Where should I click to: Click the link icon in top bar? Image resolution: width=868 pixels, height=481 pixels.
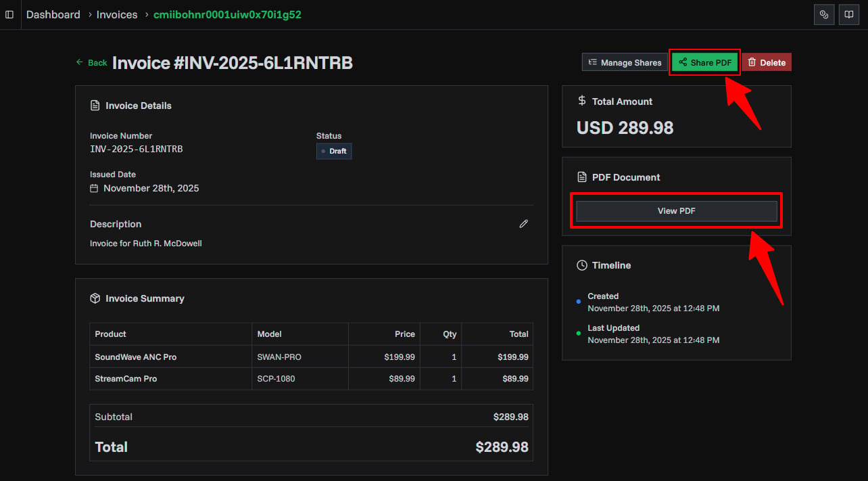click(x=823, y=14)
